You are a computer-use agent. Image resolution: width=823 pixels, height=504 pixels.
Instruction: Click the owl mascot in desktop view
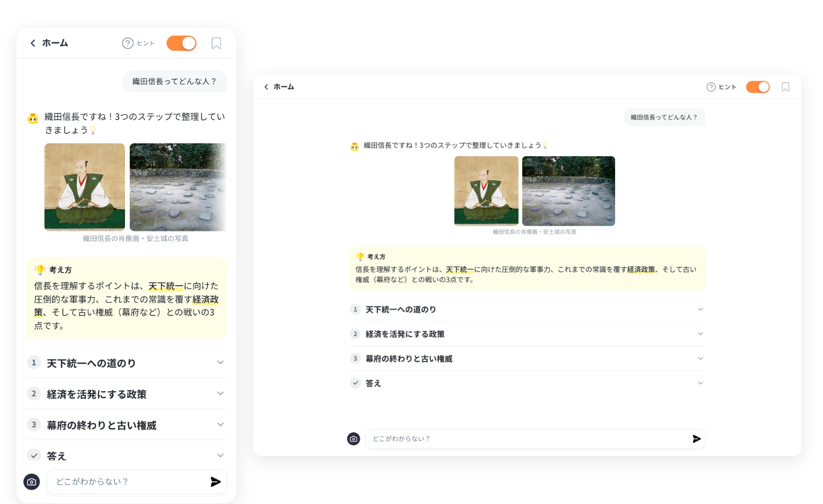coord(355,146)
